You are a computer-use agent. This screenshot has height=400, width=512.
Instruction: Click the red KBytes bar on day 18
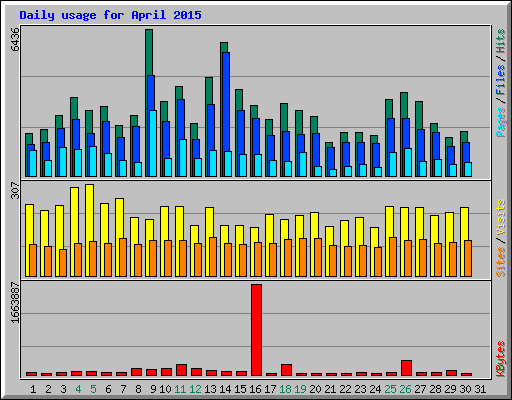[x=286, y=370]
